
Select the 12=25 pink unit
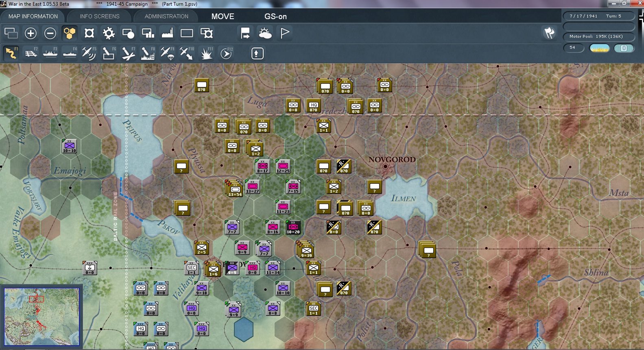(283, 166)
